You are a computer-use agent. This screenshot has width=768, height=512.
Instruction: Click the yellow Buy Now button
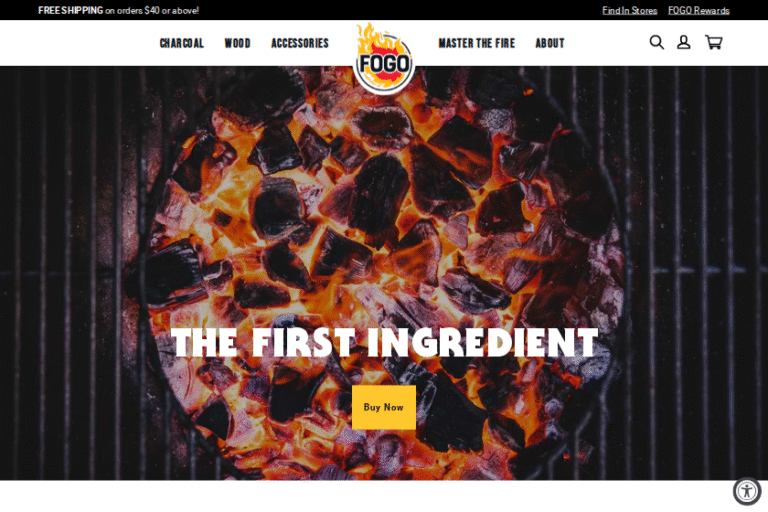(x=384, y=407)
